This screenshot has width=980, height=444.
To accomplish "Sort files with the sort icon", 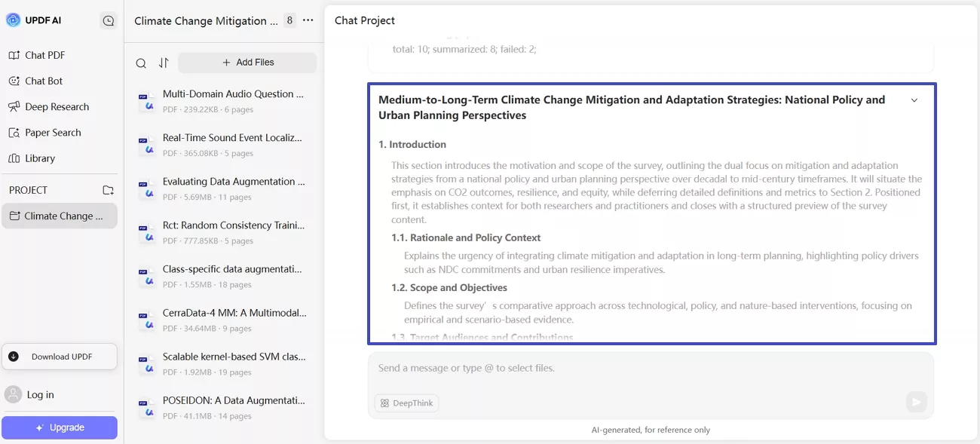I will pos(164,63).
